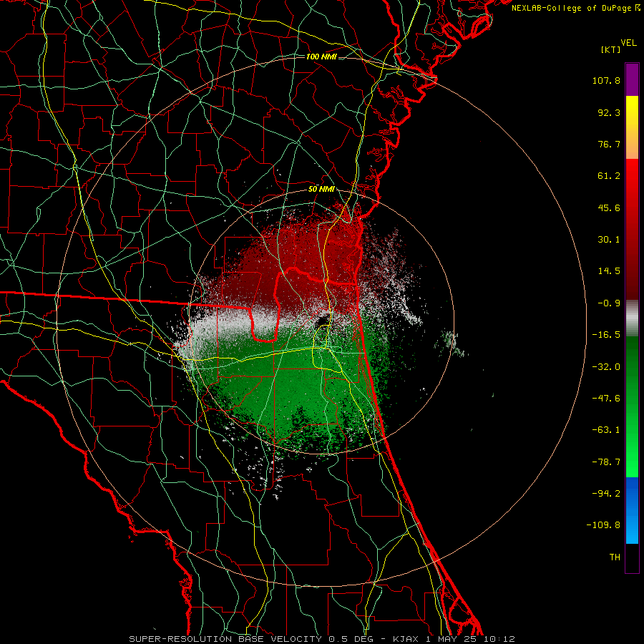
Task: Click the -109.8 velocity scale value
Action: pos(603,525)
